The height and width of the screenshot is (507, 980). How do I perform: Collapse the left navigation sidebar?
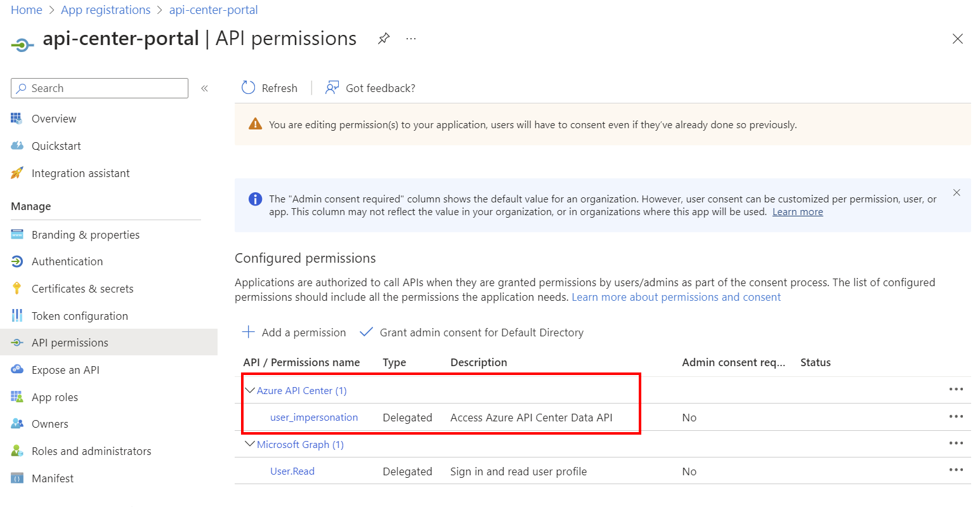204,88
